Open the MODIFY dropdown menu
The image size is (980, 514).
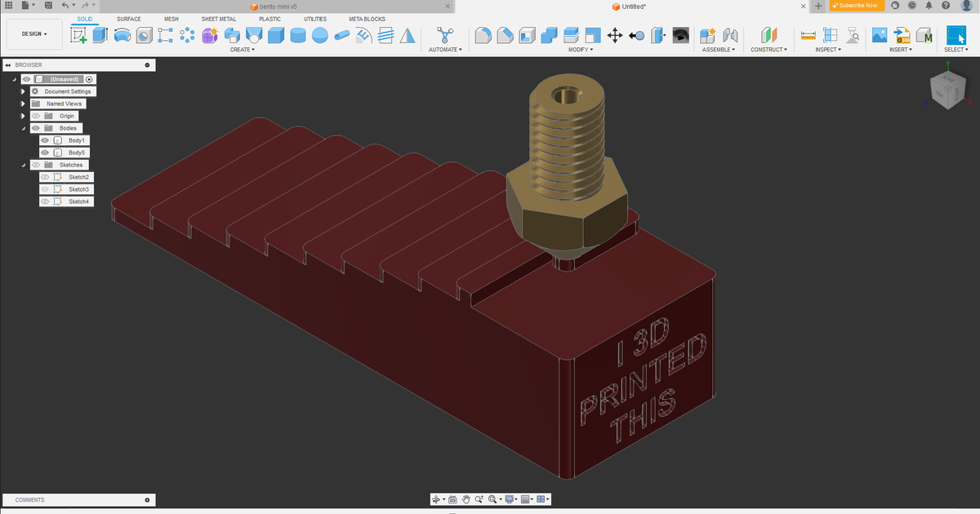581,49
